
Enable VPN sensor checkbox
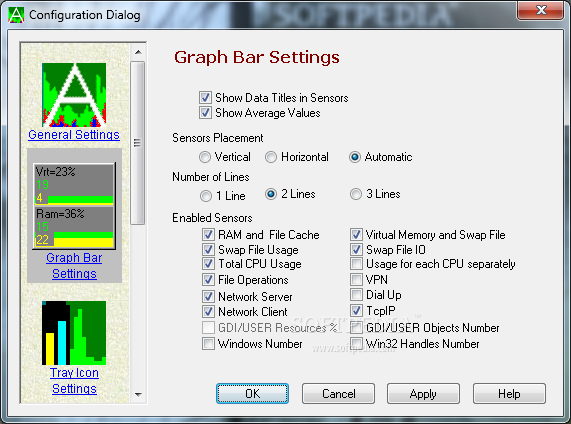(356, 279)
